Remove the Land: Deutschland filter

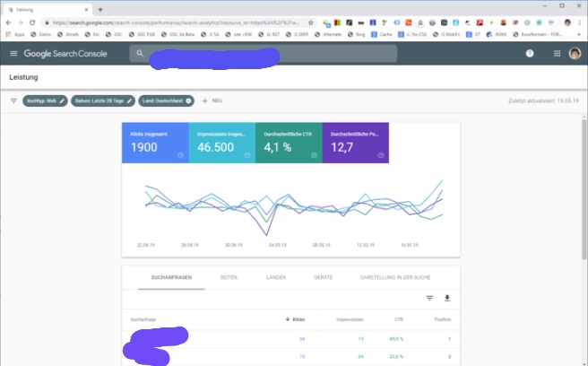(x=189, y=100)
